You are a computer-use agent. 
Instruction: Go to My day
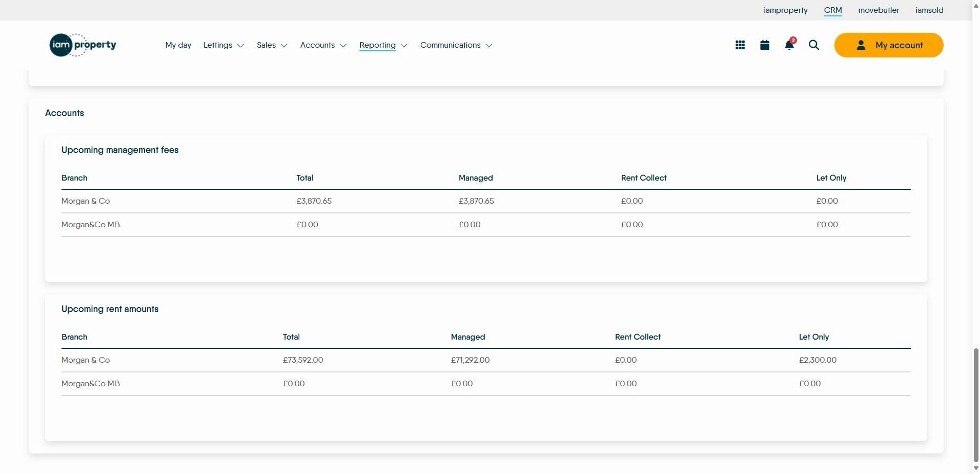178,45
